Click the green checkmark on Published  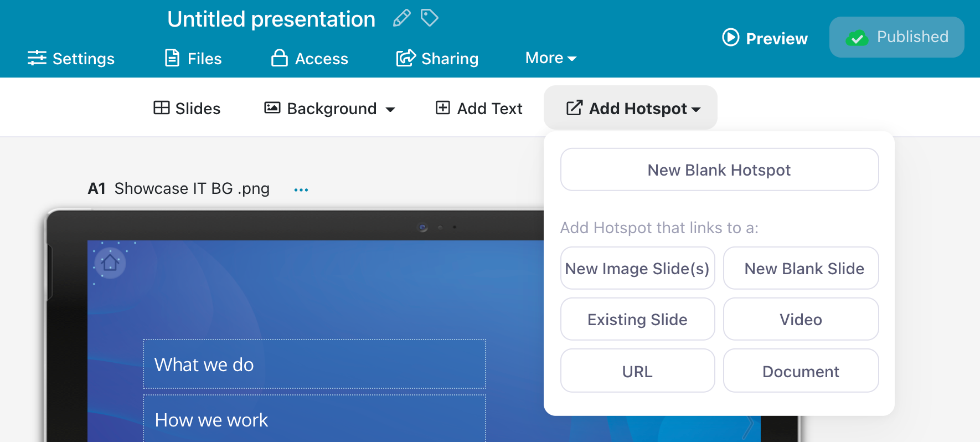[857, 38]
